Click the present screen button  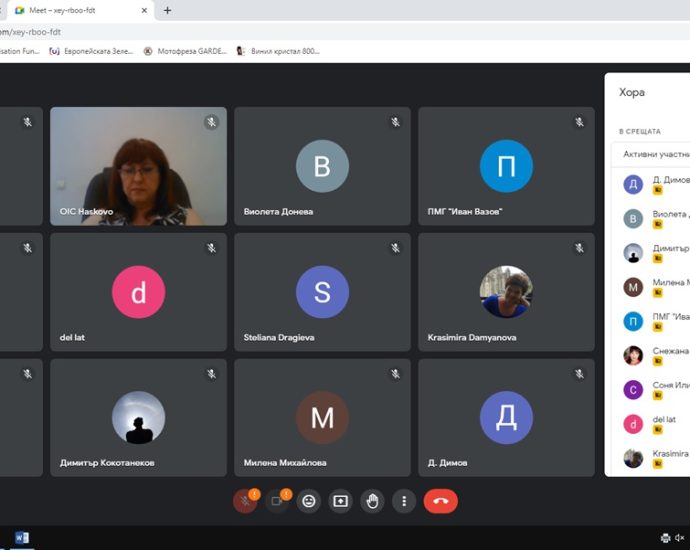click(x=340, y=501)
